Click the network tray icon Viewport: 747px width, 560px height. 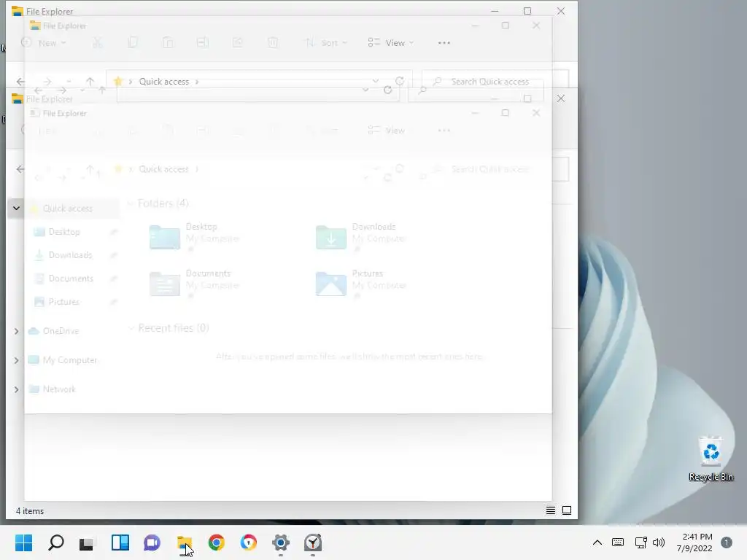pos(640,542)
